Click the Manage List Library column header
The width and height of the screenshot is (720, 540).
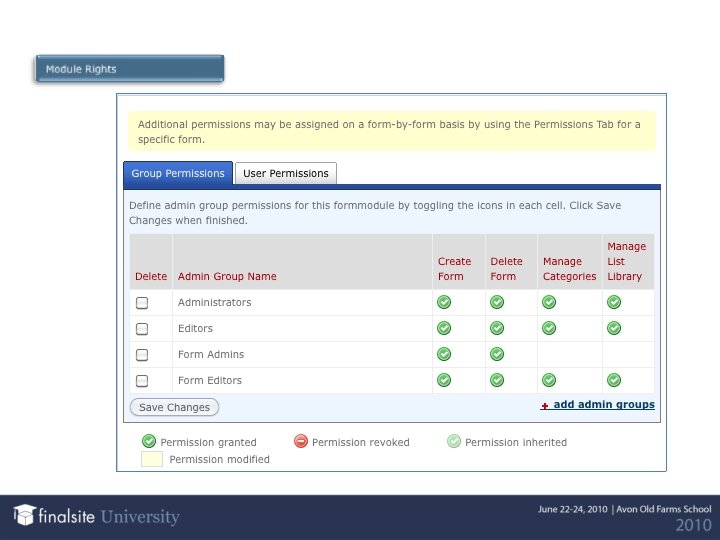coord(626,261)
